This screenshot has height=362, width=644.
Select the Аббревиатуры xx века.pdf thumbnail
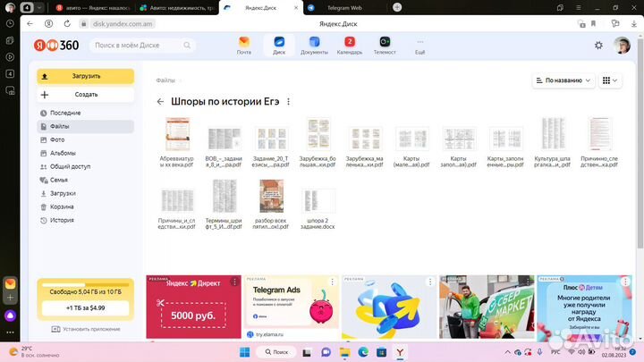pyautogui.click(x=176, y=134)
